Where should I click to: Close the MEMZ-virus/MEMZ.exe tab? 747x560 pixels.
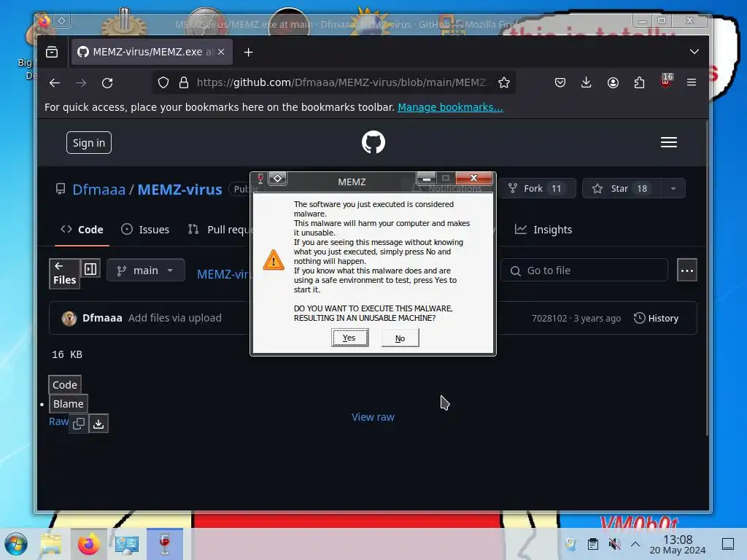(x=221, y=52)
